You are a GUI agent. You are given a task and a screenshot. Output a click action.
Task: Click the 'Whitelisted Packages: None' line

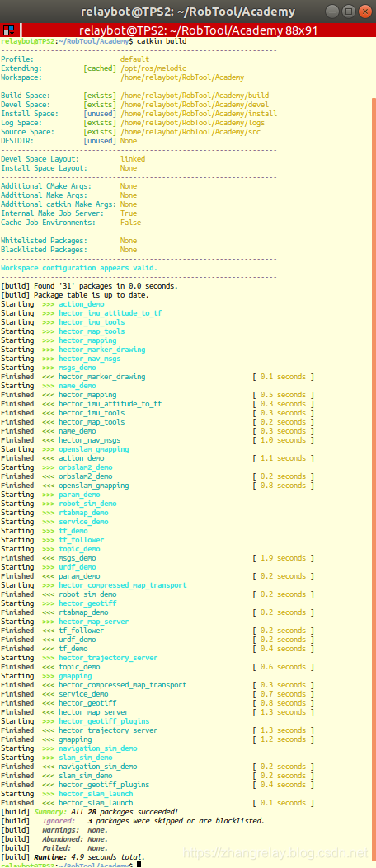68,241
